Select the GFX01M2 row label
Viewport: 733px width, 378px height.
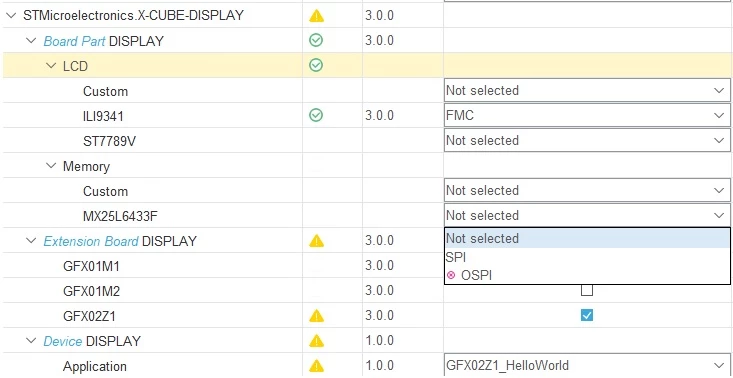[91, 292]
